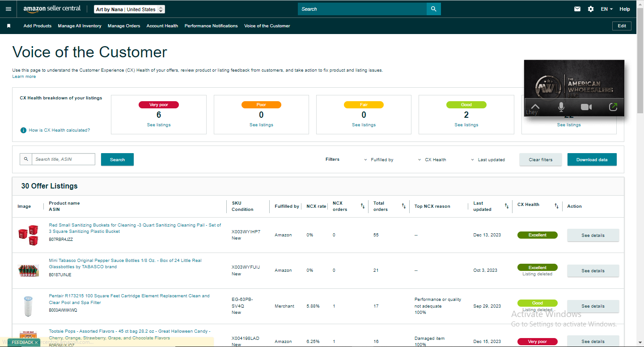
Task: Click Clear filters
Action: [541, 159]
